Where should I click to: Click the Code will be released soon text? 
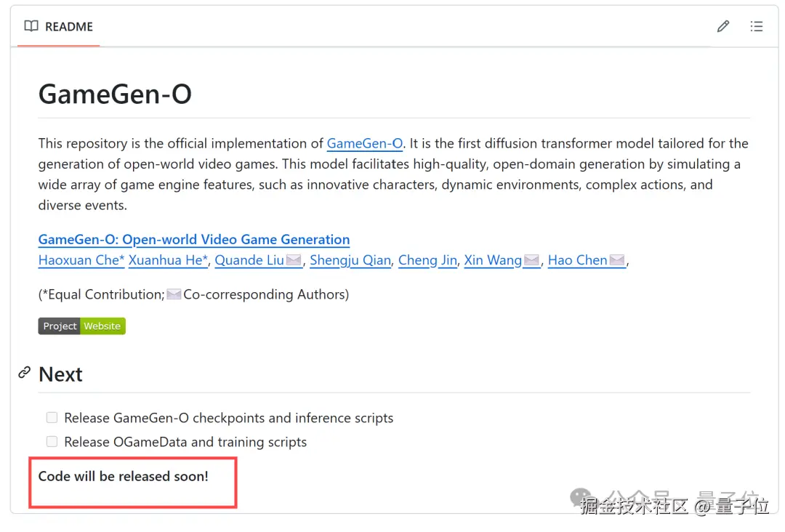click(x=124, y=477)
